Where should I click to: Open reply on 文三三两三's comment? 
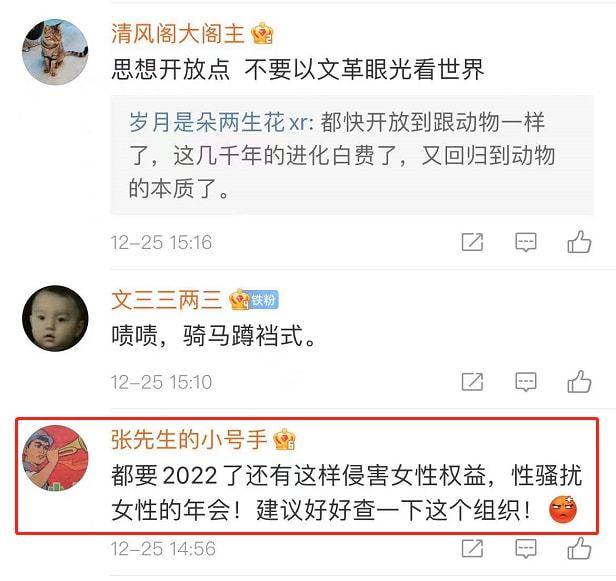pos(526,381)
